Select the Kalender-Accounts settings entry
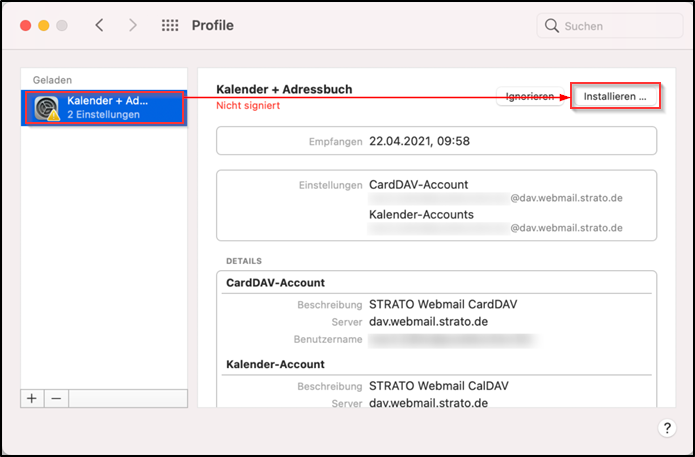 click(x=421, y=215)
